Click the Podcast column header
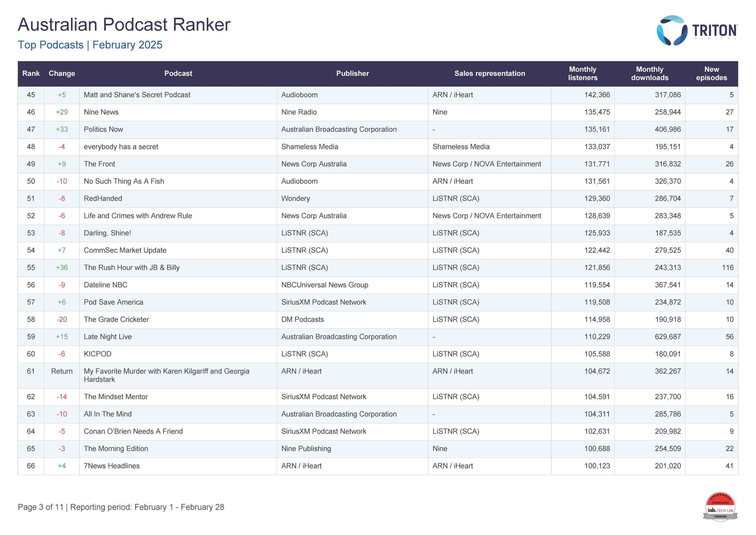 click(178, 74)
